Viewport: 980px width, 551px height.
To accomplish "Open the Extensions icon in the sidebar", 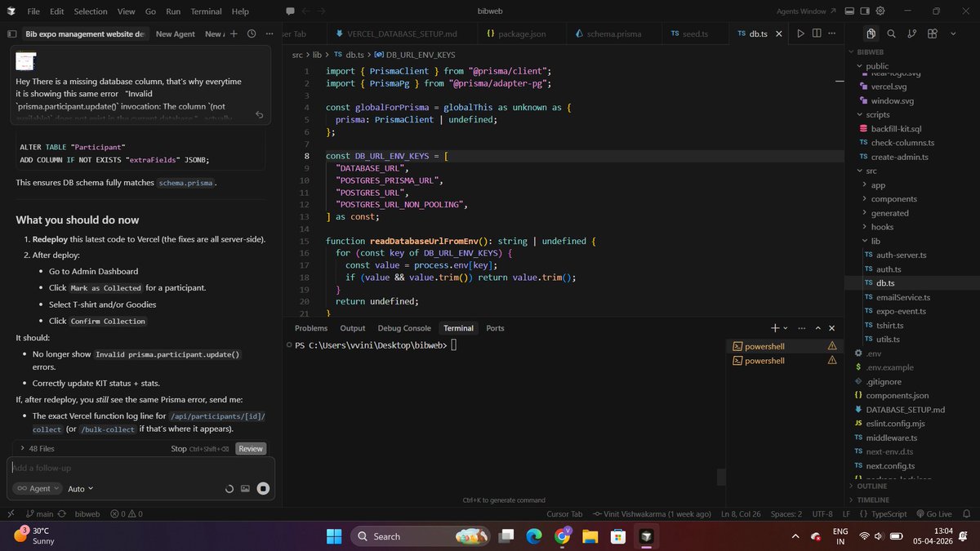I will click(932, 34).
